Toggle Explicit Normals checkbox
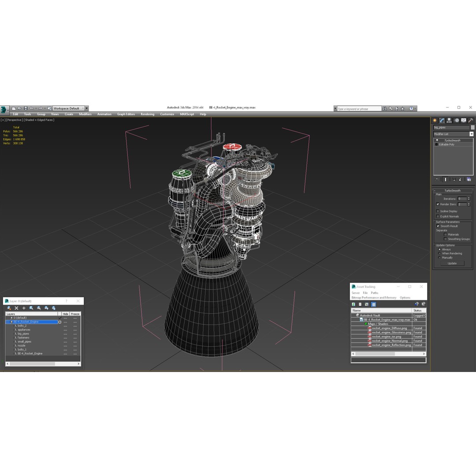 pos(438,216)
